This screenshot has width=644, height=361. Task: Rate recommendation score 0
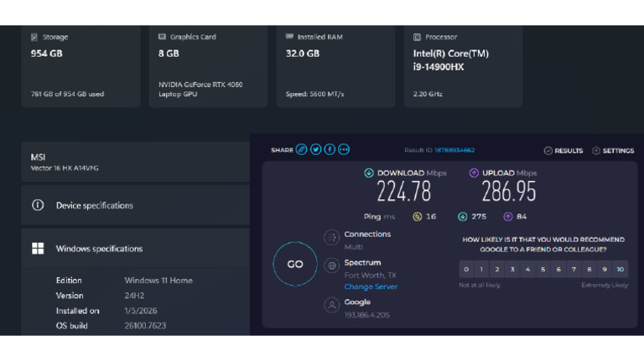[466, 269]
